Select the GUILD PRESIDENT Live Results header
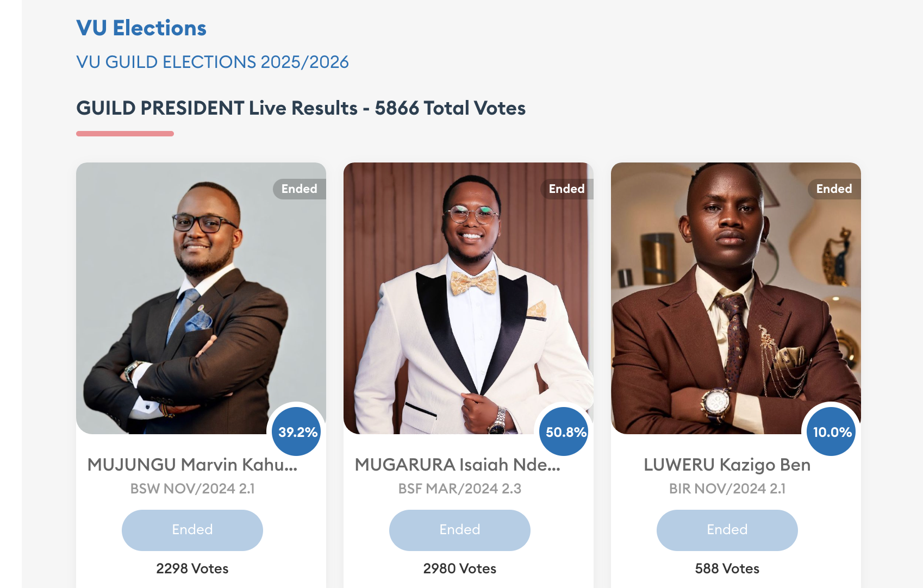The image size is (923, 588). pyautogui.click(x=301, y=108)
